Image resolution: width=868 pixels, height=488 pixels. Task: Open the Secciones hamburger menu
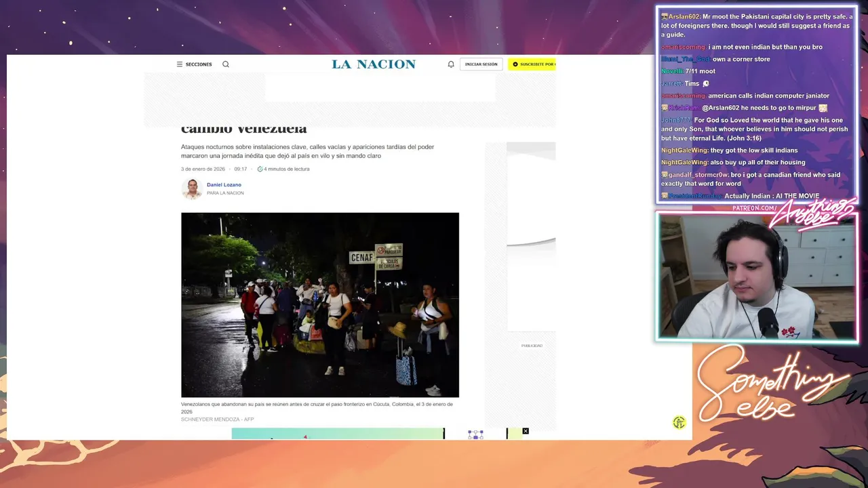click(194, 64)
